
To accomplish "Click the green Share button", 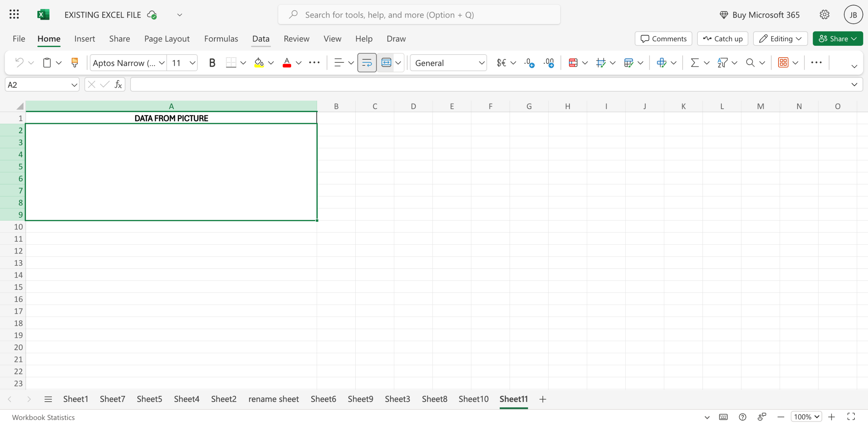I will (837, 39).
